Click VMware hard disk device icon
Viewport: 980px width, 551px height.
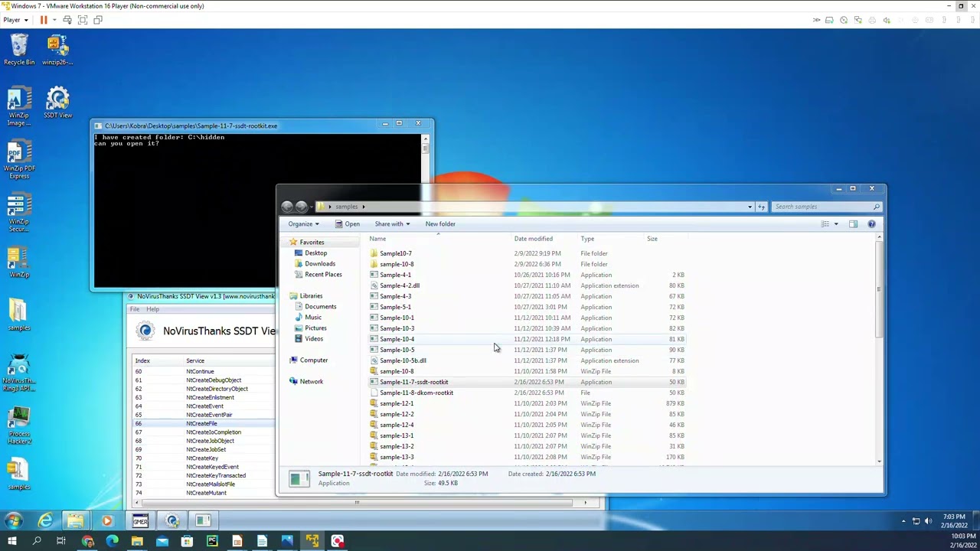pyautogui.click(x=829, y=20)
